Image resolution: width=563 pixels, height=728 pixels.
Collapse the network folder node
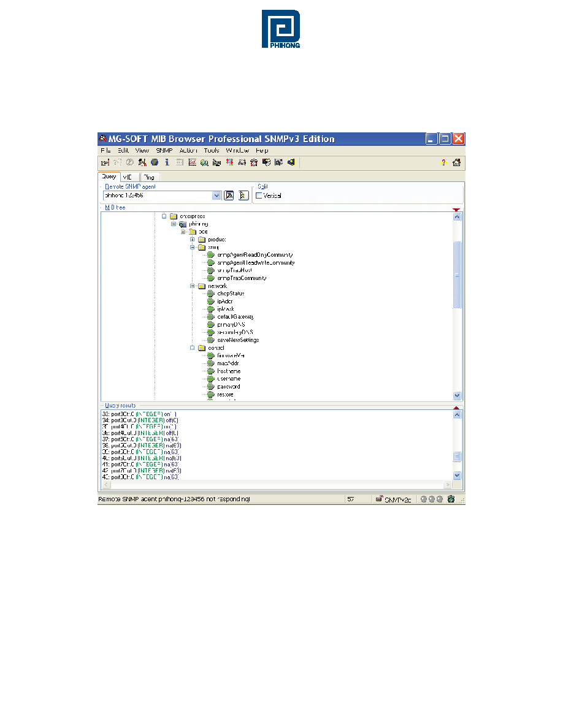(x=193, y=286)
